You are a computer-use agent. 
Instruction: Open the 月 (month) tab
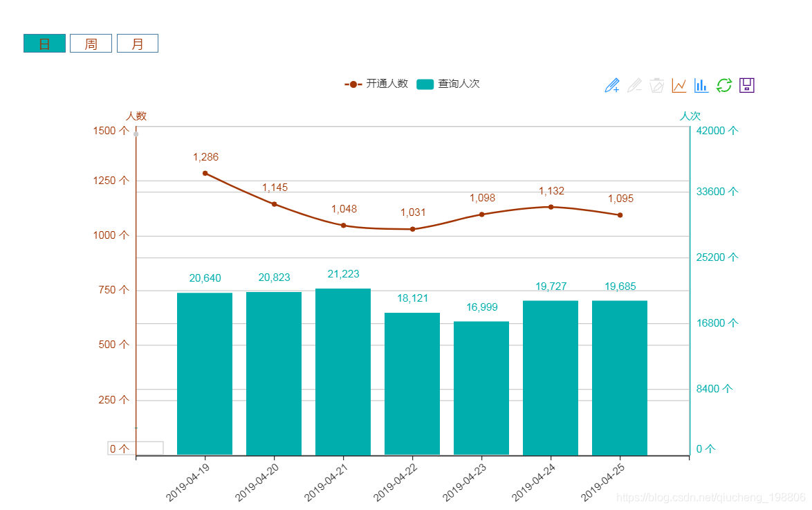(x=138, y=44)
